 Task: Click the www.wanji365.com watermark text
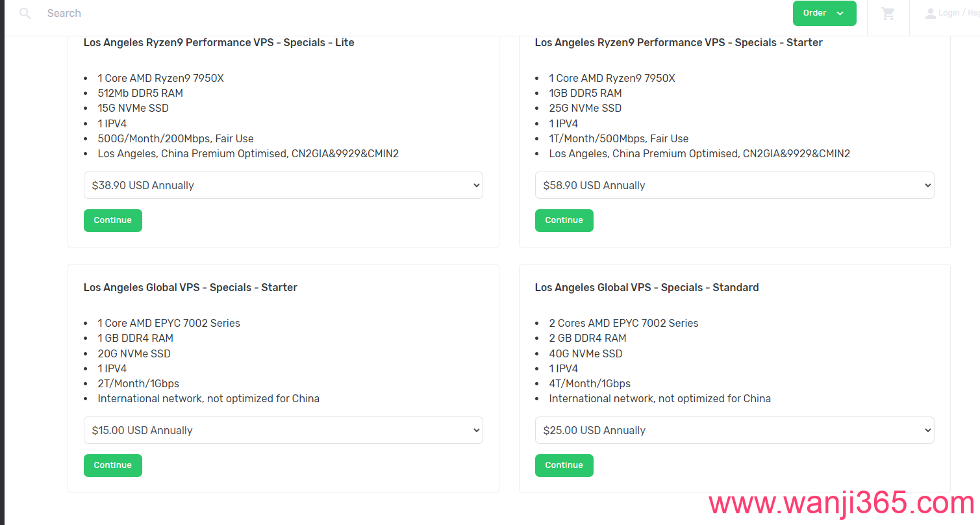click(x=842, y=504)
